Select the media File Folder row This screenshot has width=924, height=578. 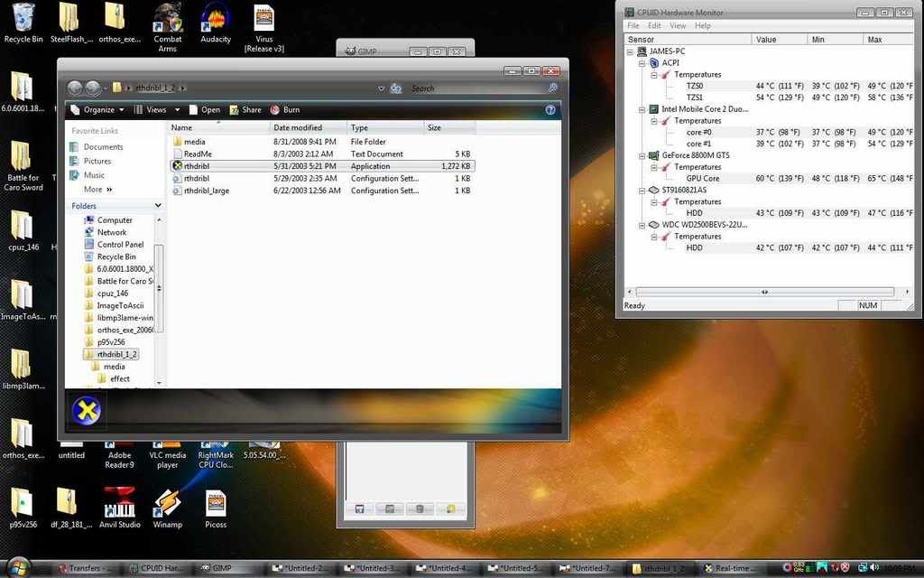[x=322, y=142]
